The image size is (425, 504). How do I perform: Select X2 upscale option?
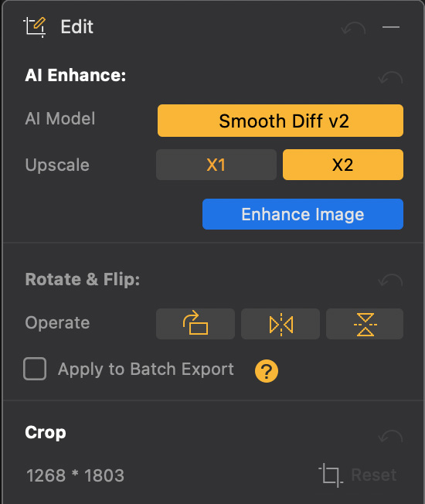click(x=343, y=165)
